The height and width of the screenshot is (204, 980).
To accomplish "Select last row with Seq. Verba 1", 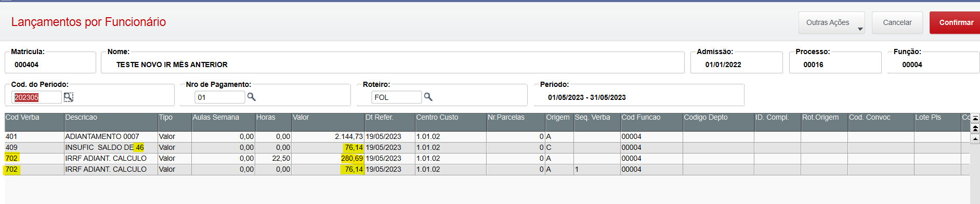I will point(487,169).
